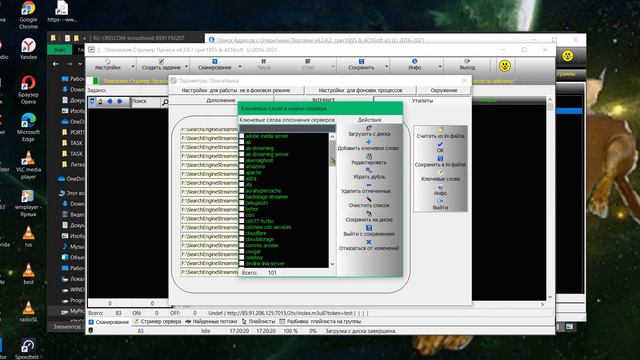Click the Убрать дубль icon
Viewport: 640px width, 360px height.
coord(369,171)
